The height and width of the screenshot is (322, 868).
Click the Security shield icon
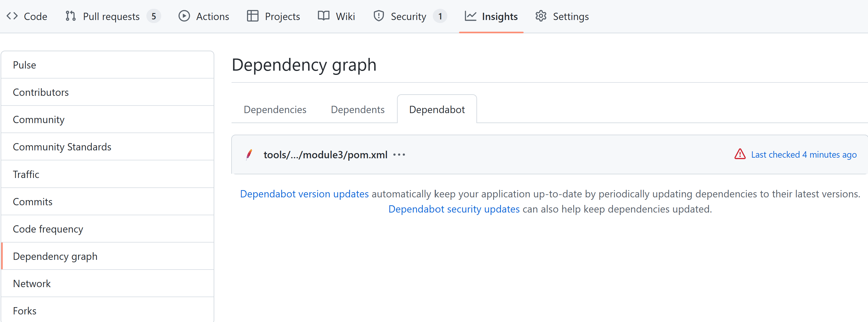tap(379, 16)
